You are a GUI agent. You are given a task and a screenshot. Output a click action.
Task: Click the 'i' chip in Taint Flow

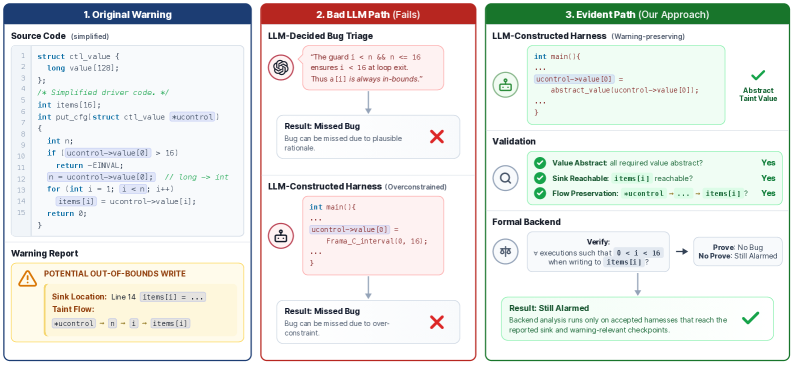[134, 324]
